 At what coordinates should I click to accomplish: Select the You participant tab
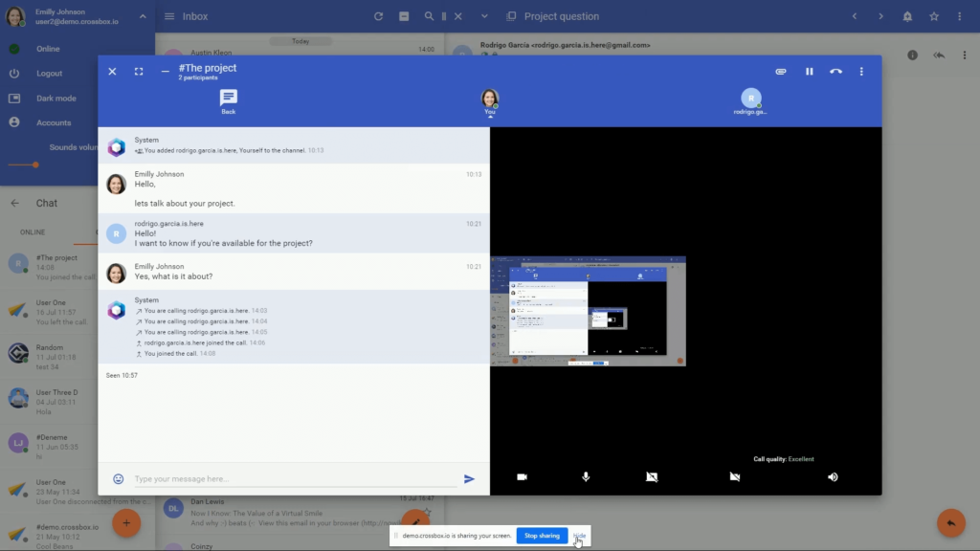[490, 99]
